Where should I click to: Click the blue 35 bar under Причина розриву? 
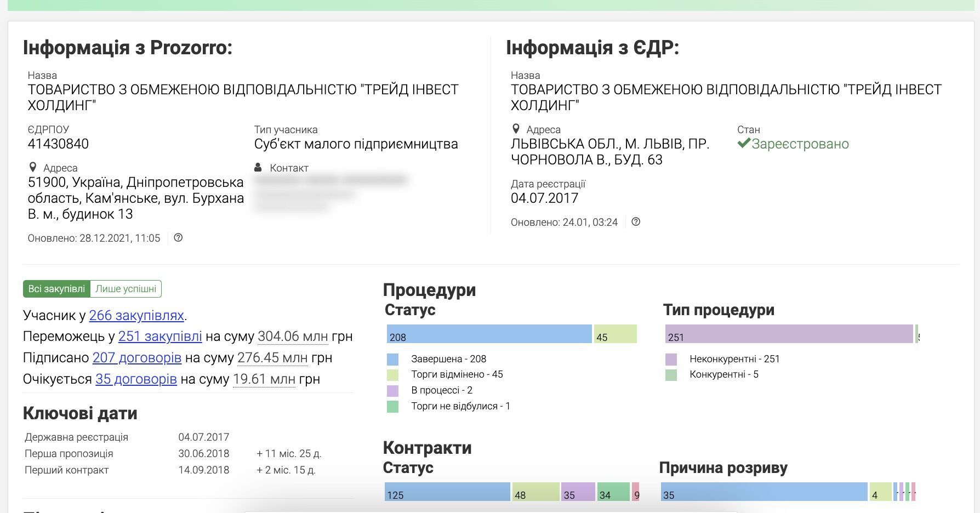click(x=764, y=492)
